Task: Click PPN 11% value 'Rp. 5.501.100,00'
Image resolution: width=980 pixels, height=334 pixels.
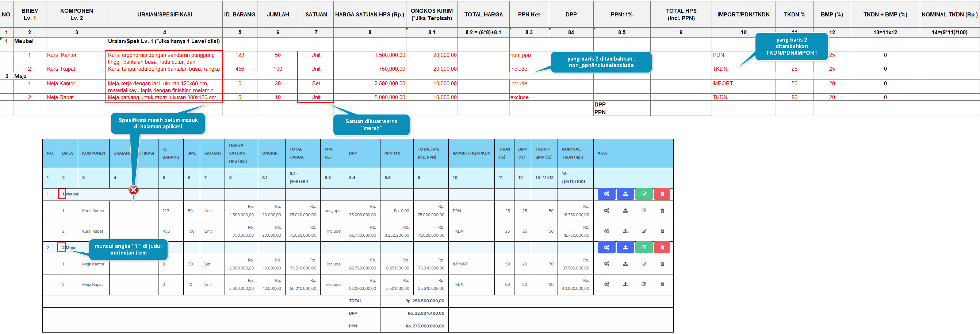Action: coord(398,285)
